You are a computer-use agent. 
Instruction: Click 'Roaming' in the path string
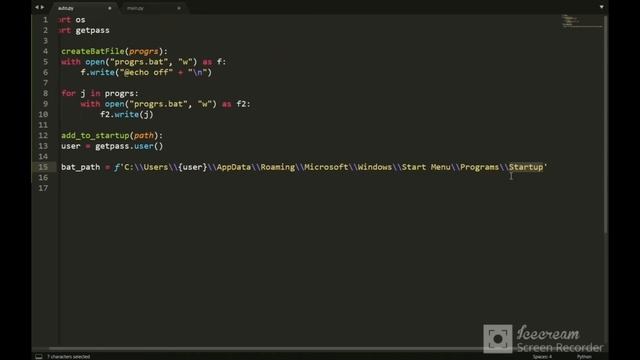click(278, 167)
